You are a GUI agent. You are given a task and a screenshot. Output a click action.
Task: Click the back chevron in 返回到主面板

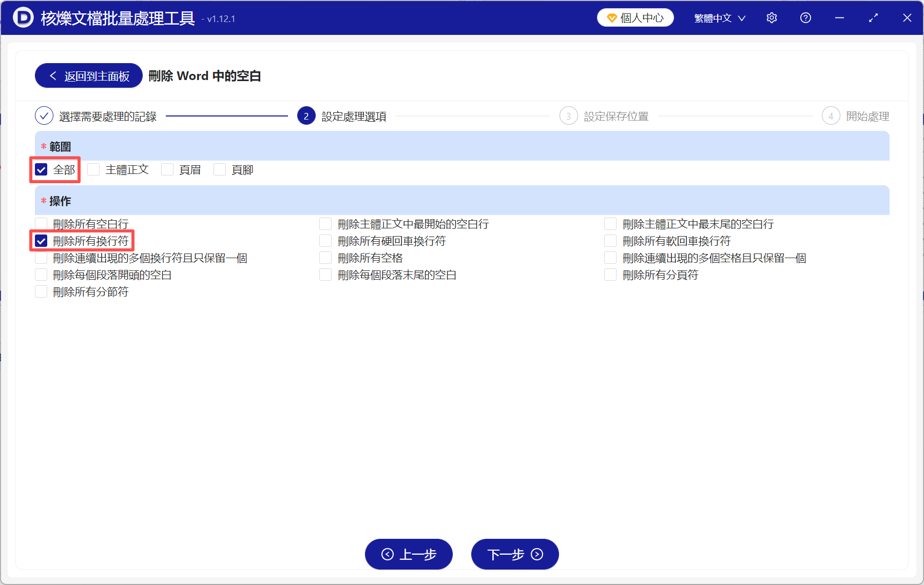tap(53, 75)
